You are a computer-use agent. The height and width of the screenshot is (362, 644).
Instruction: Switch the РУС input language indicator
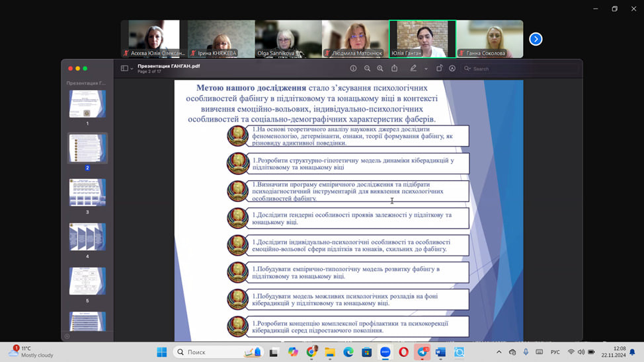point(555,352)
